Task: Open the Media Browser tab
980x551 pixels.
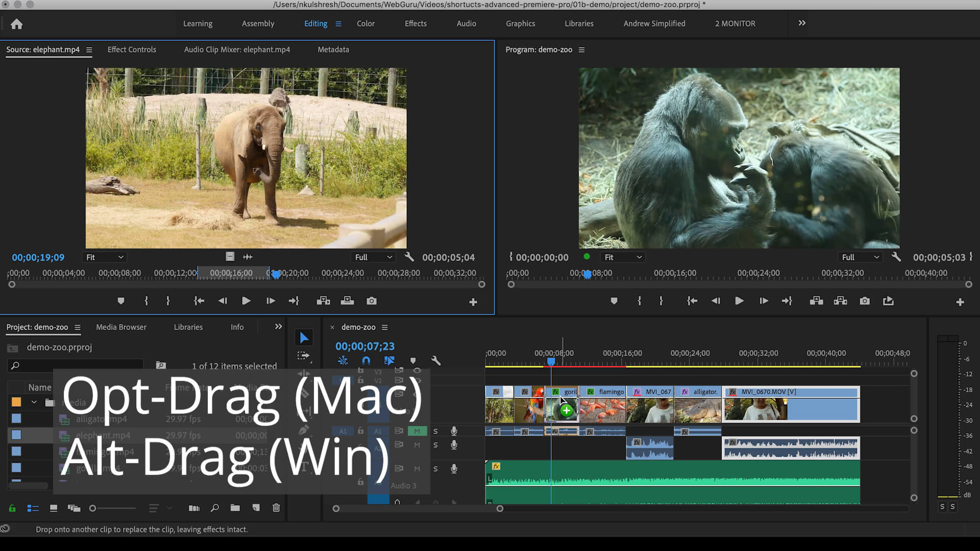Action: coord(121,327)
